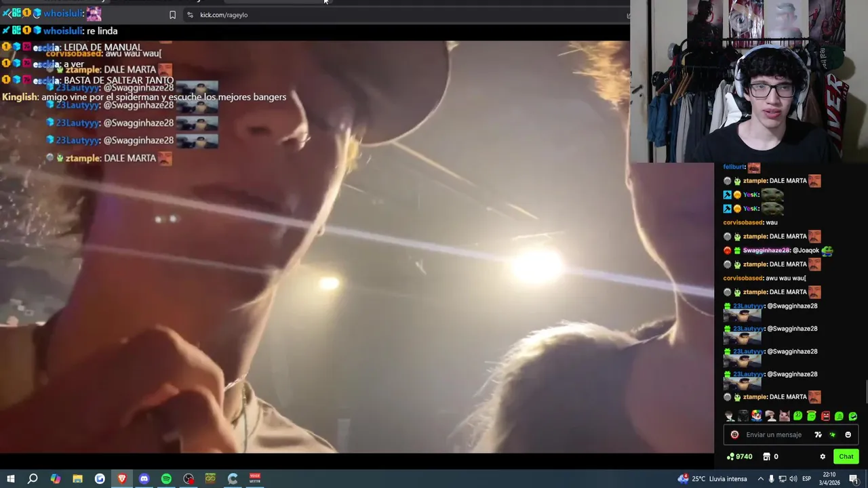Viewport: 868px width, 488px height.
Task: Open OBS Studio from the taskbar
Action: coord(189,479)
